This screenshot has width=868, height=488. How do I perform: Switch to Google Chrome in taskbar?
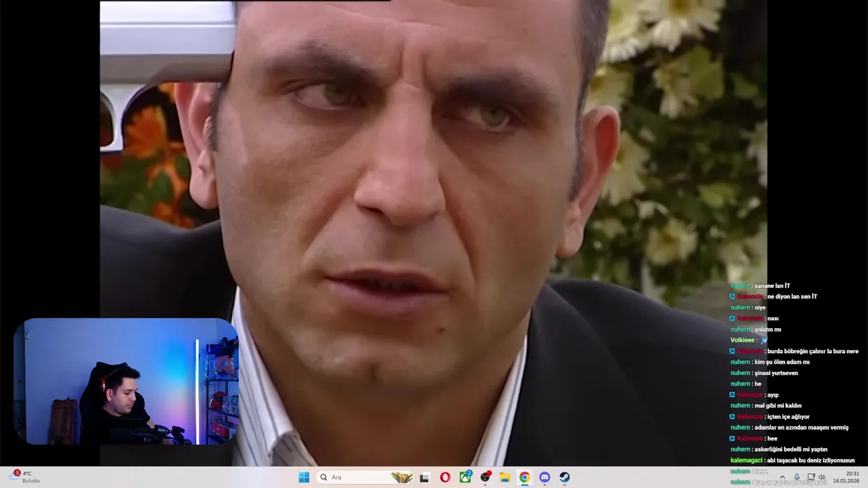524,477
